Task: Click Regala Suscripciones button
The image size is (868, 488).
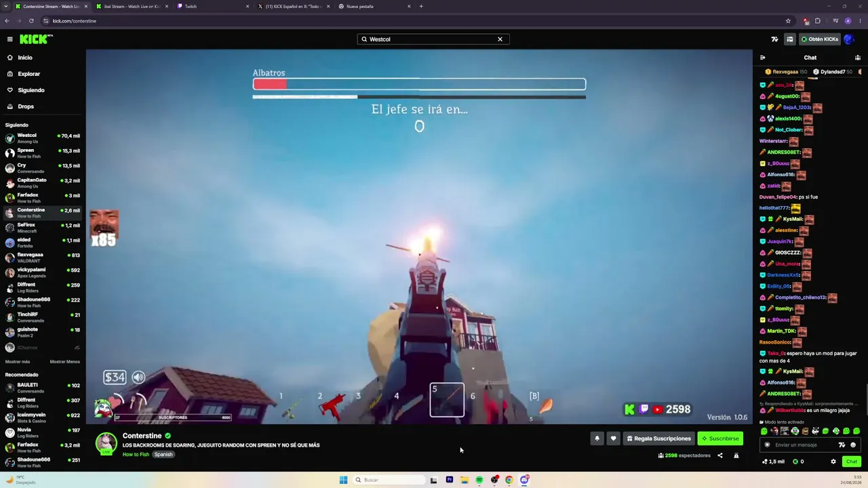Action: (658, 439)
